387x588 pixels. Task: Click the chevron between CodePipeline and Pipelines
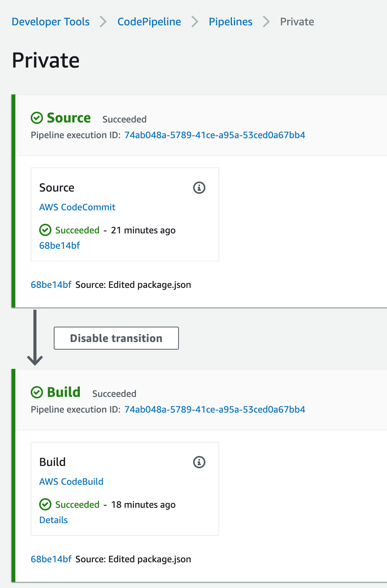[x=195, y=22]
